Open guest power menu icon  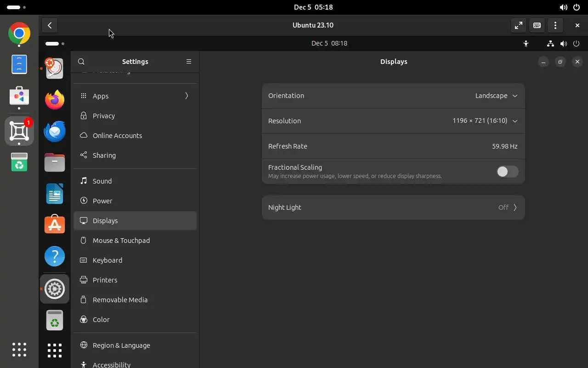point(577,43)
